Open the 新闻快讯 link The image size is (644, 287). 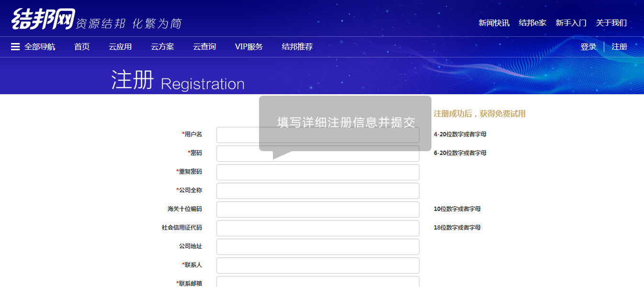pos(494,23)
